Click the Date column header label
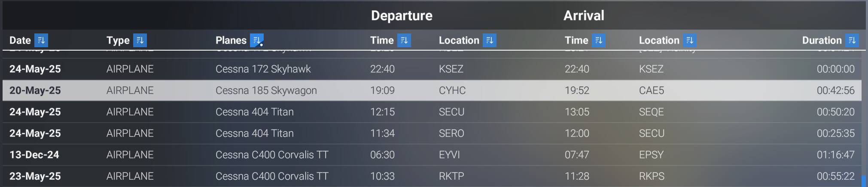The height and width of the screenshot is (187, 868). (20, 40)
